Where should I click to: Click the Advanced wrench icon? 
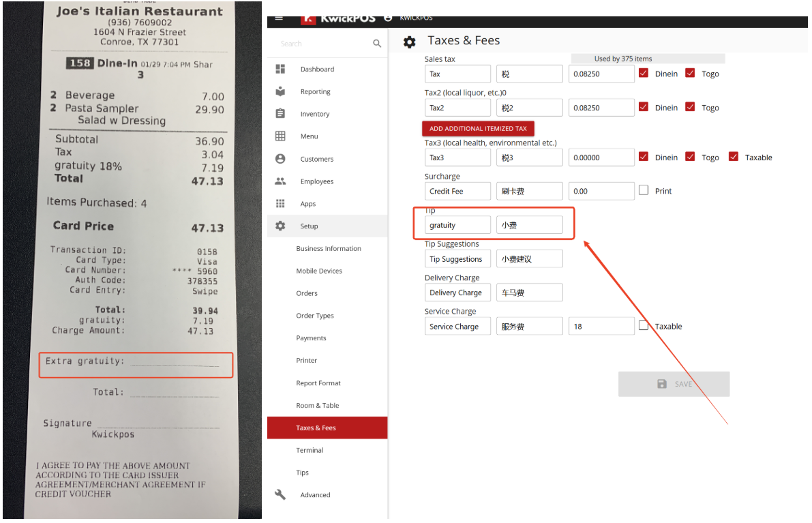click(280, 494)
